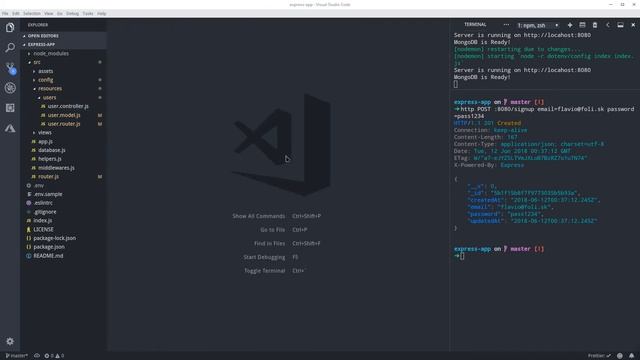Image resolution: width=640 pixels, height=360 pixels.
Task: Click the upper terminal pane showing "MongoDB is Ready!"
Action: 545,60
